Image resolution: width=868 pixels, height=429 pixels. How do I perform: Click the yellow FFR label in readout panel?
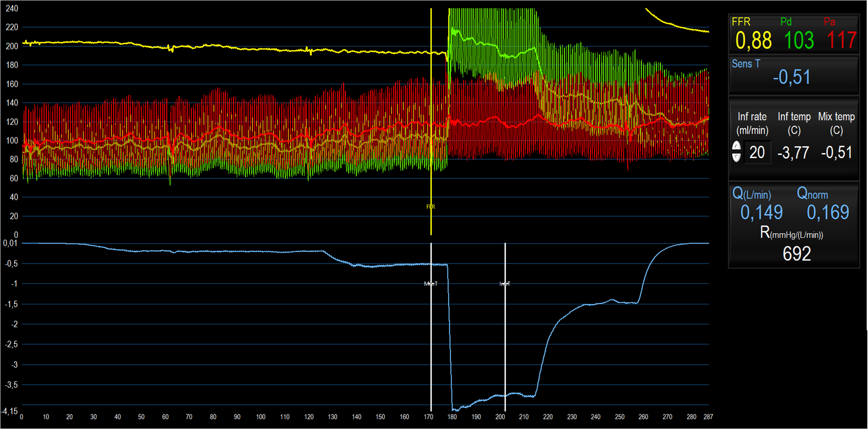(741, 22)
